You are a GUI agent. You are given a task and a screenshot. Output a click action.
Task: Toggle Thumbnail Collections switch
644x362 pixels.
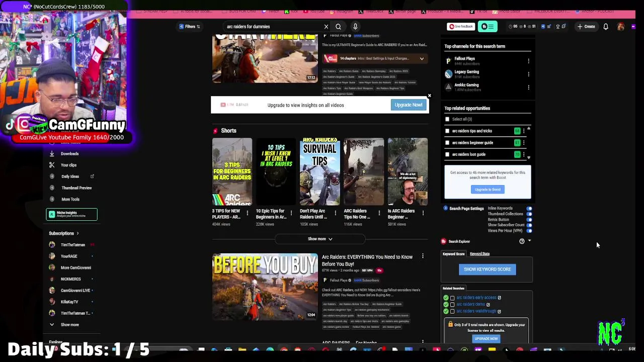coord(529,214)
